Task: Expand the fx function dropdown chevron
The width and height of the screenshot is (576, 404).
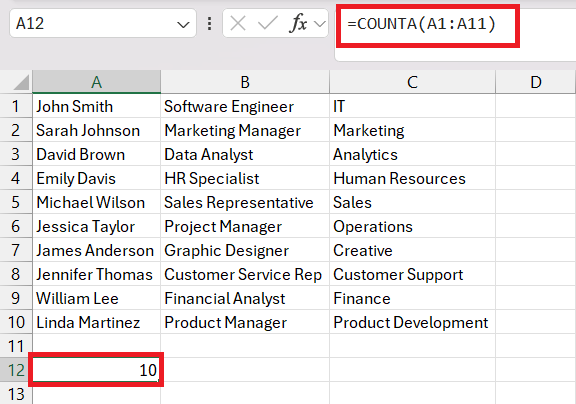Action: (320, 24)
